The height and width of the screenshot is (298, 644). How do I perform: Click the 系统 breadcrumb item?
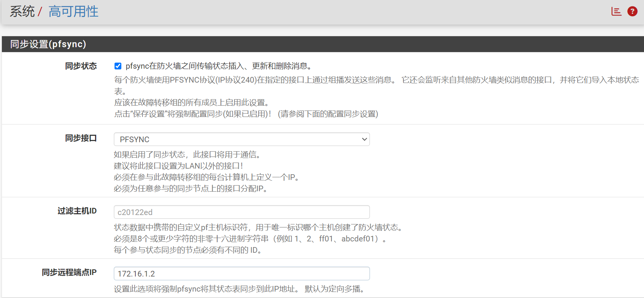click(x=22, y=12)
